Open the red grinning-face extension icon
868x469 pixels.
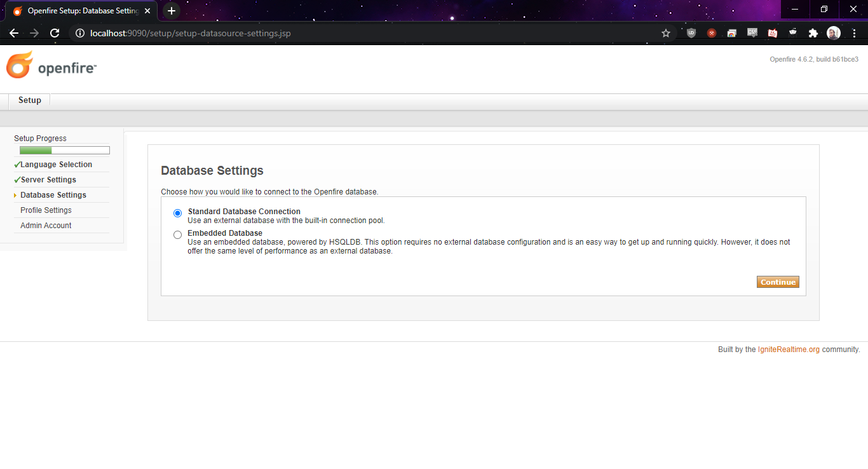(773, 33)
